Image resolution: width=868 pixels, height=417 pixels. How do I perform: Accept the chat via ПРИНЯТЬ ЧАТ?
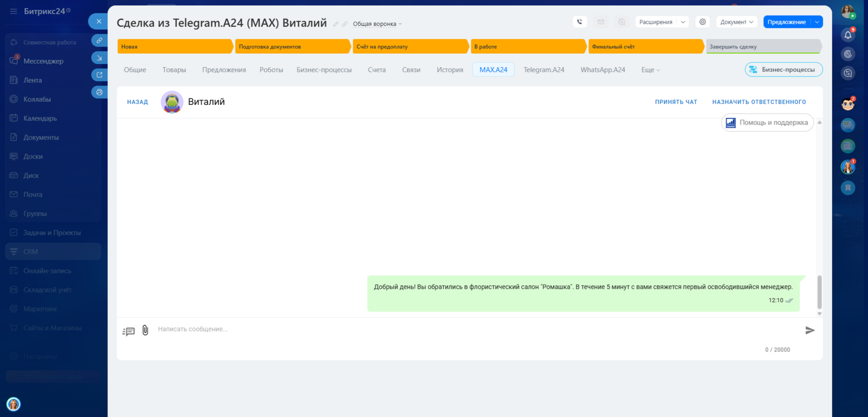(676, 102)
